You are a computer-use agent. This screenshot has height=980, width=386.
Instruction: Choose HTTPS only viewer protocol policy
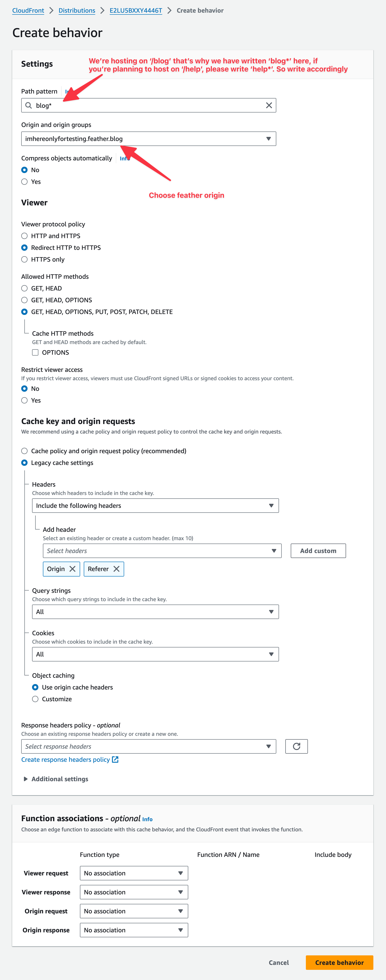point(25,259)
